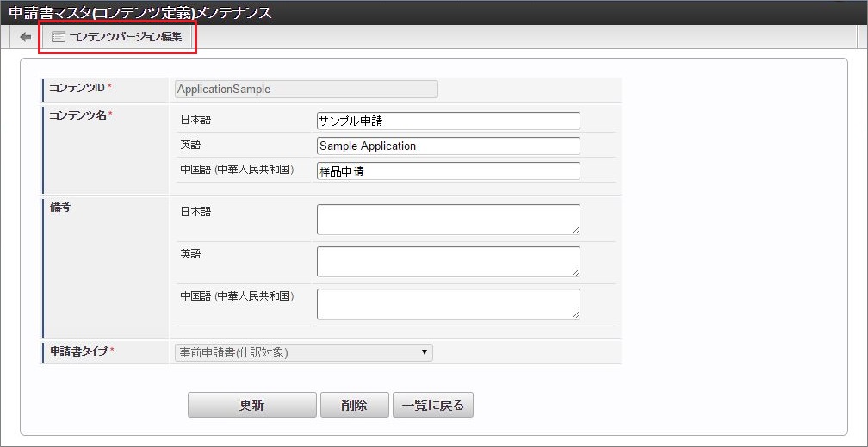Click resize grip on 備考 中国語 textarea

[x=575, y=314]
